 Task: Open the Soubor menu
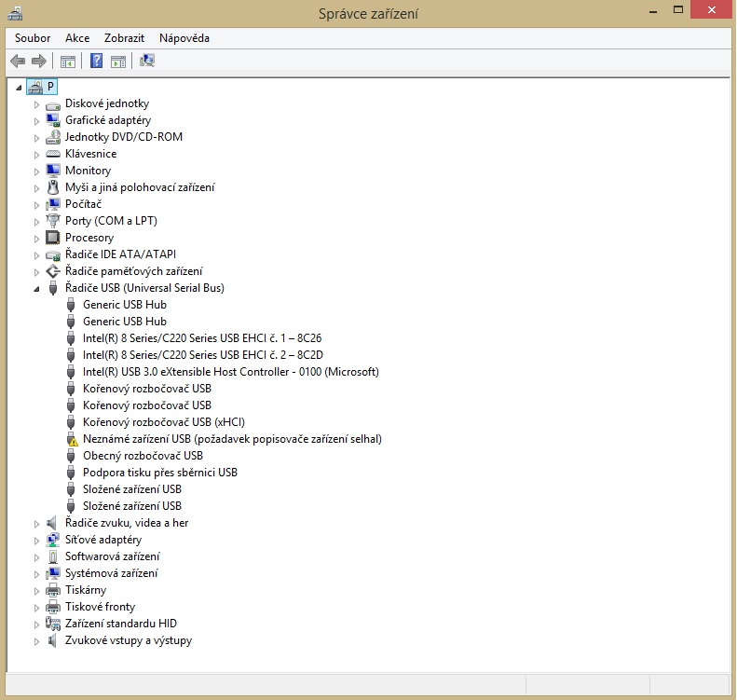pyautogui.click(x=33, y=38)
